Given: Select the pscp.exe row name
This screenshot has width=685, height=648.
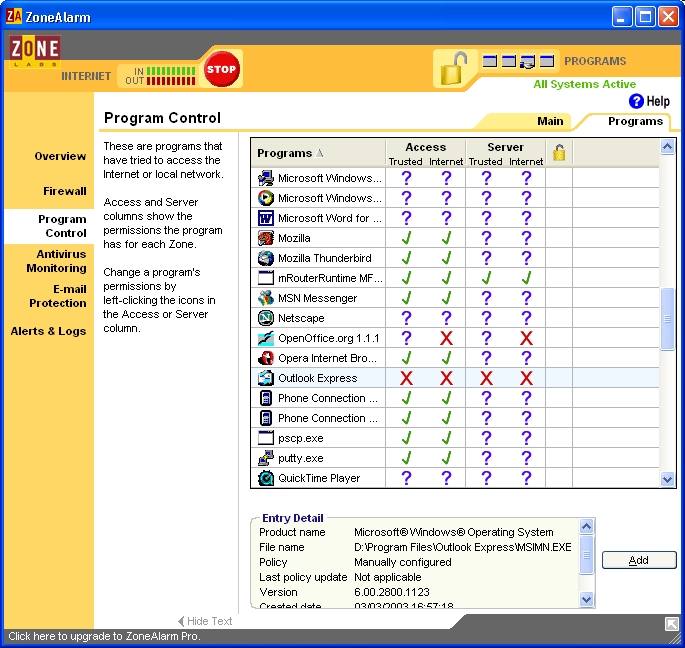Looking at the screenshot, I should click(301, 438).
